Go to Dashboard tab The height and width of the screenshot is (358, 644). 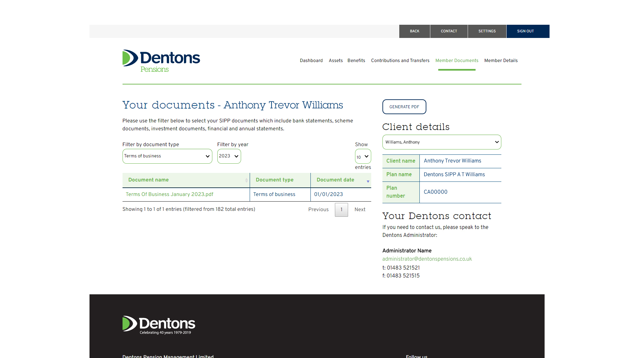click(x=311, y=61)
